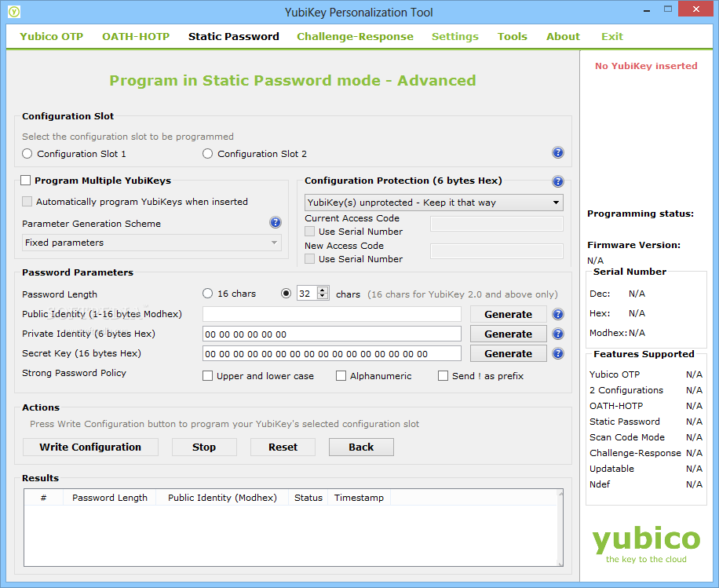Choose 16 chars password length

(208, 294)
